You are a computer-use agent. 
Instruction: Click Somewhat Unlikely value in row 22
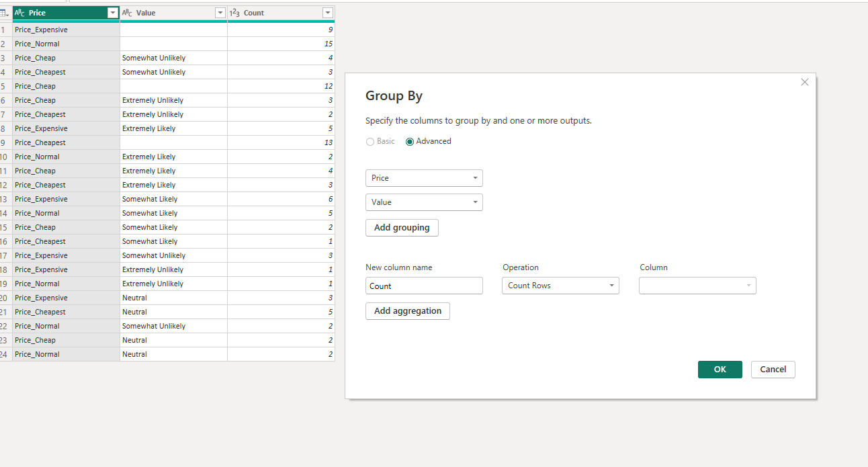click(173, 326)
